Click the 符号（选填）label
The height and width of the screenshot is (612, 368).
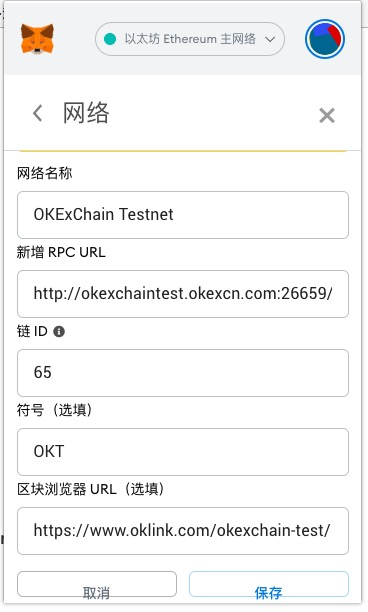pyautogui.click(x=55, y=410)
